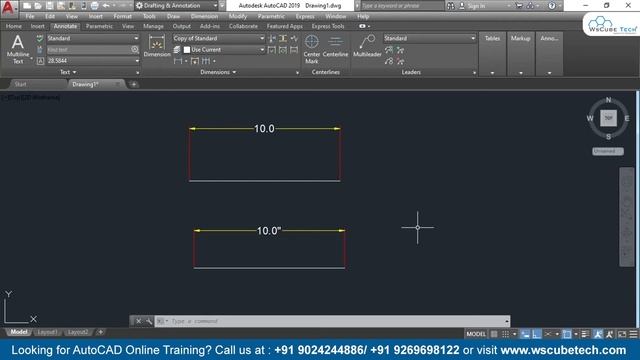Select the Multiline Text tool
The image size is (640, 360).
18,49
